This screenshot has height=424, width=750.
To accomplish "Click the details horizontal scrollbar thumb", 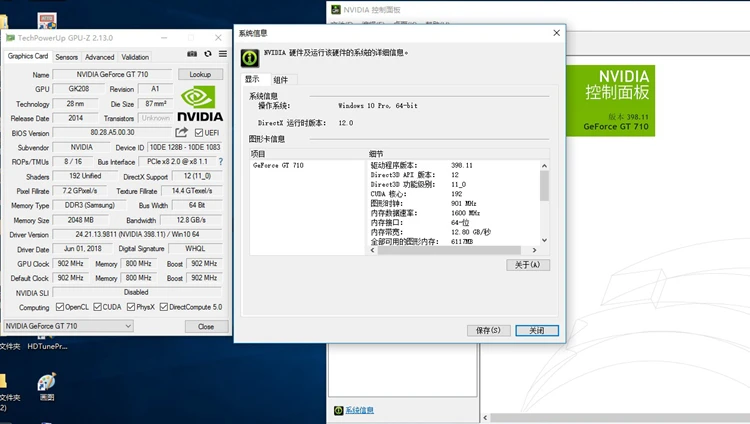I will coord(449,250).
